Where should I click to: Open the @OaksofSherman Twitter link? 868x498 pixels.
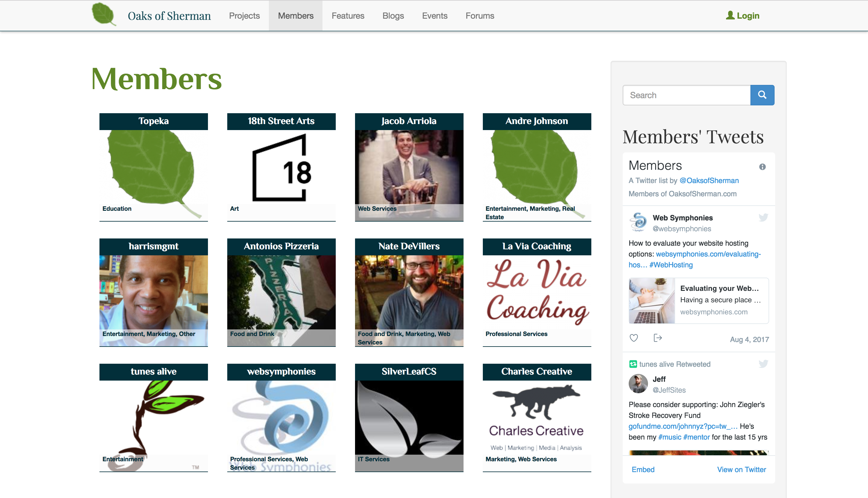709,181
